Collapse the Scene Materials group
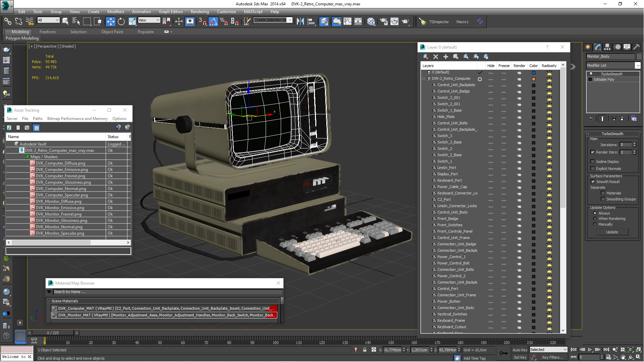The image size is (644, 362). 49,301
